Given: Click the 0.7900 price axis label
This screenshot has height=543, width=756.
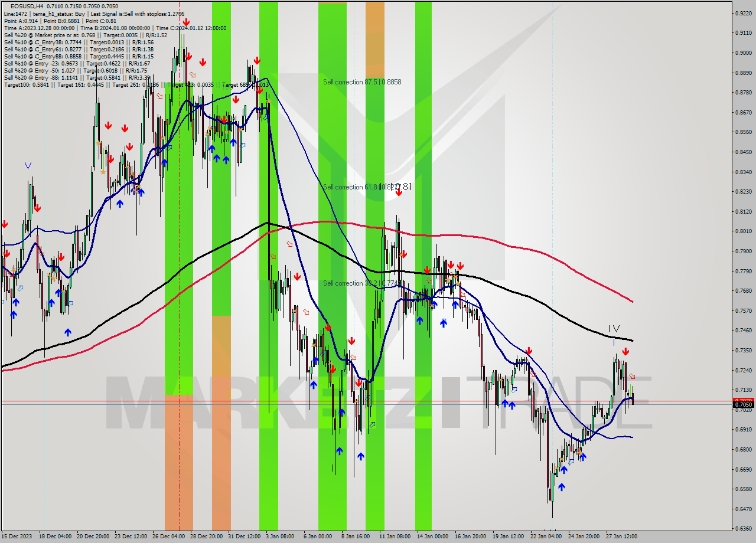Looking at the screenshot, I should click(742, 251).
